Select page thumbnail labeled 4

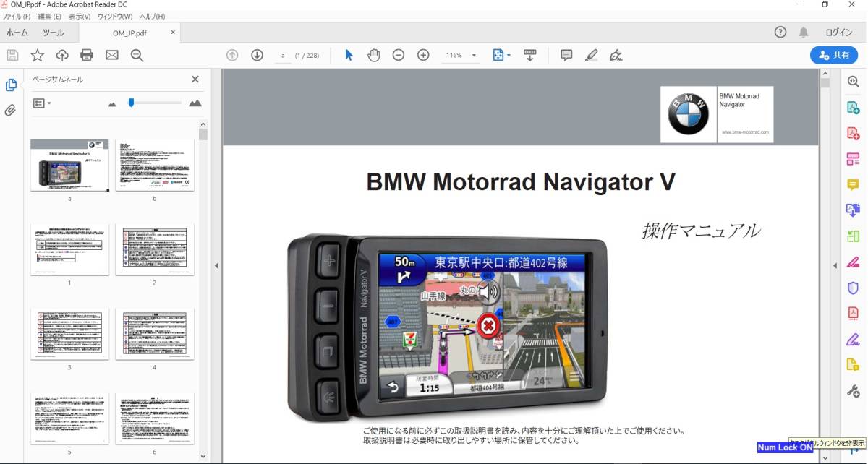tap(154, 334)
